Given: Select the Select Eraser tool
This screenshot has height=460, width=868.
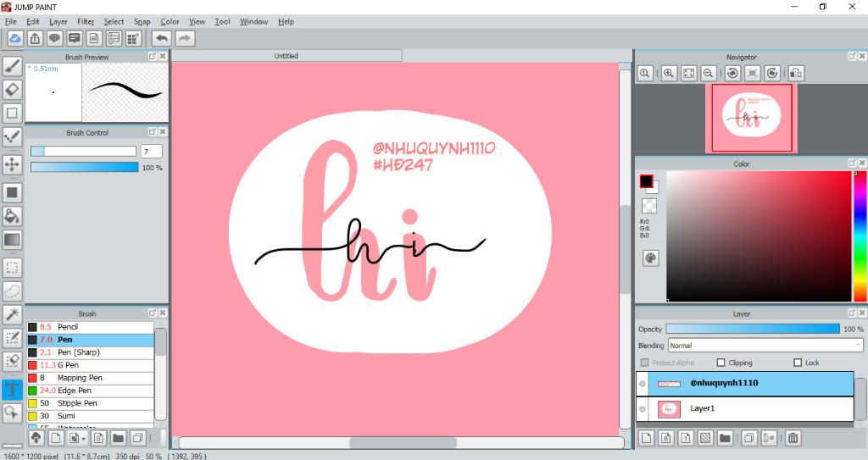Looking at the screenshot, I should point(12,361).
